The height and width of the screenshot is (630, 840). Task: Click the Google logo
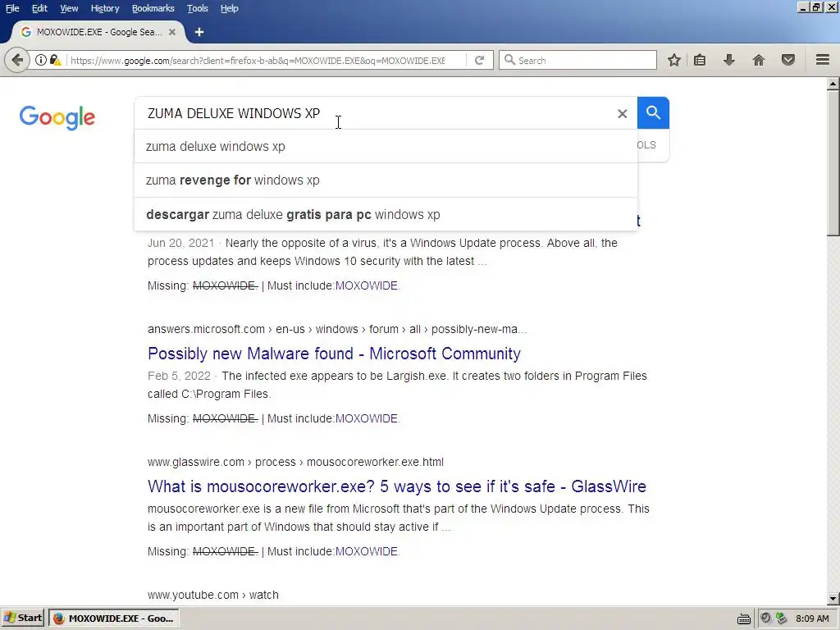(x=57, y=117)
